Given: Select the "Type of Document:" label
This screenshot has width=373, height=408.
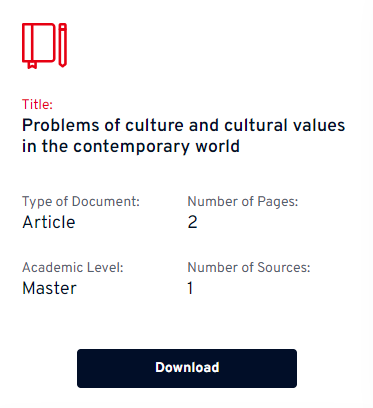Looking at the screenshot, I should click(x=81, y=202).
